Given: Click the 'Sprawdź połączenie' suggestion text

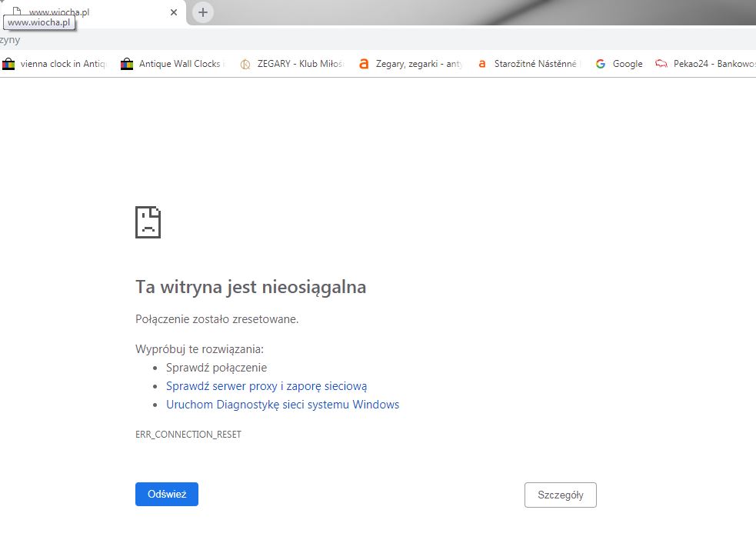Looking at the screenshot, I should click(216, 368).
